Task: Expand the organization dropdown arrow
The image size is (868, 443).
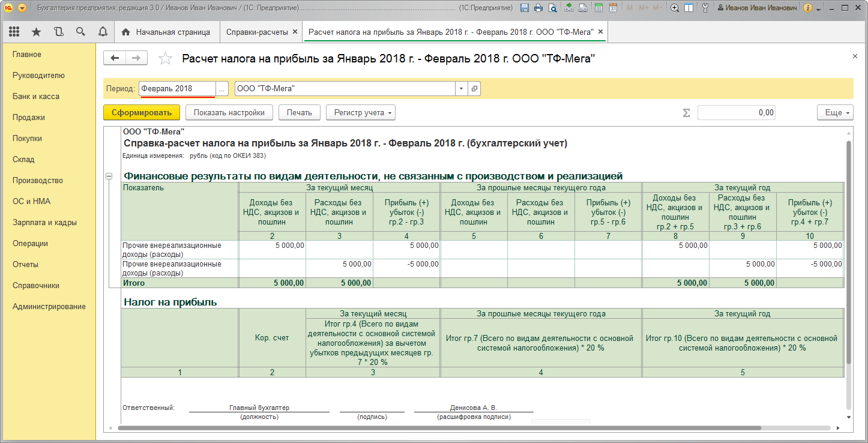Action: click(x=461, y=89)
